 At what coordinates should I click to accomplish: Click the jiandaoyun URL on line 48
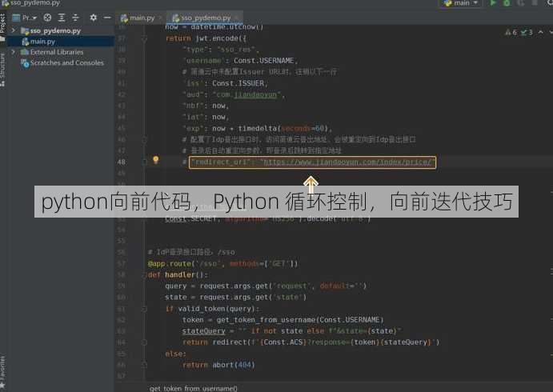347,162
